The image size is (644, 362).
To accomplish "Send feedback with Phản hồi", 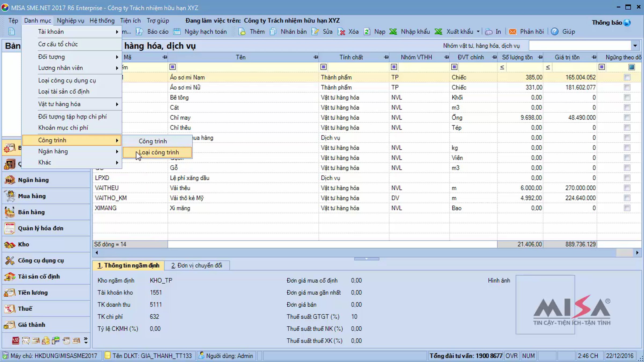I will [526, 32].
